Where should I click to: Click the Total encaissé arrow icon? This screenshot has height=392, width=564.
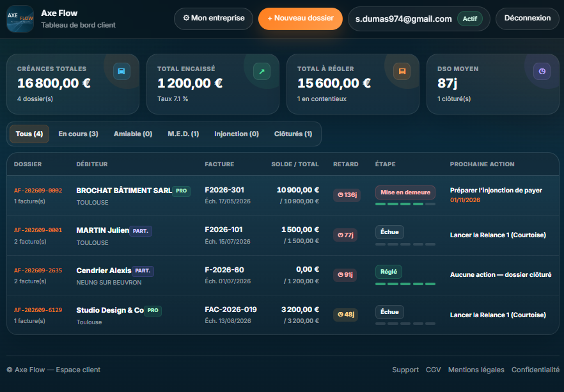pyautogui.click(x=262, y=71)
